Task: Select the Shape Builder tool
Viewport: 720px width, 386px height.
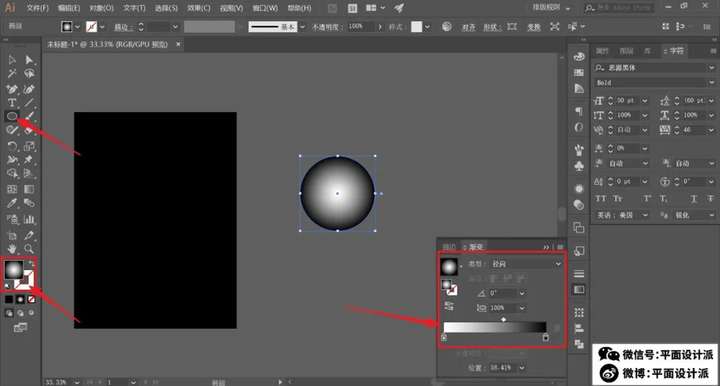Action: [12, 173]
